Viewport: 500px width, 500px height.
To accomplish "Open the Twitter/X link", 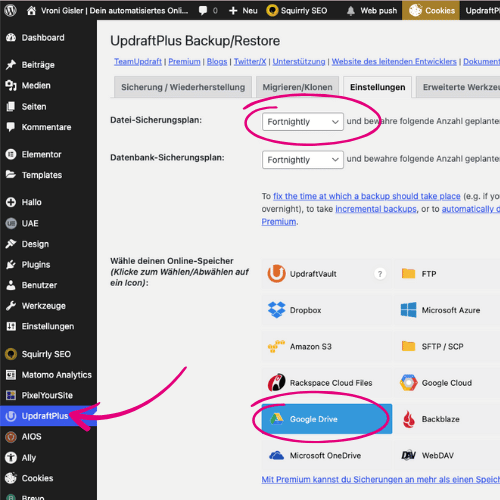I will pyautogui.click(x=250, y=62).
